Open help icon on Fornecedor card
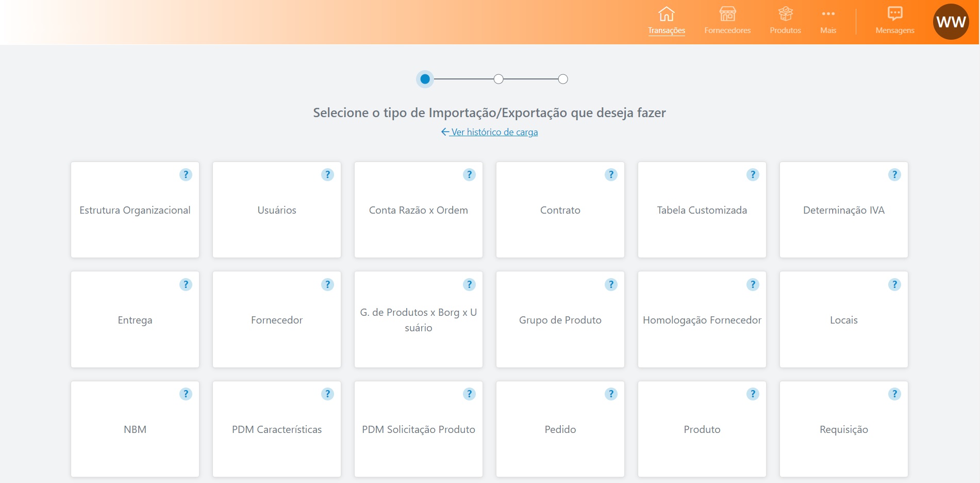Image resolution: width=980 pixels, height=483 pixels. 327,285
